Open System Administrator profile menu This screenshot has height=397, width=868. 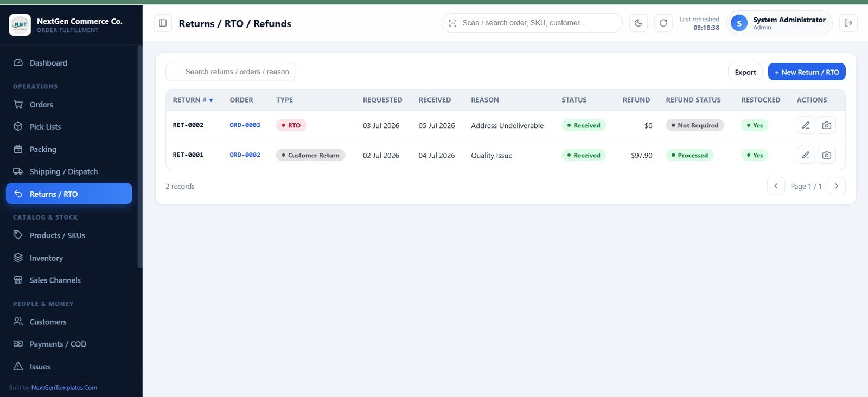779,23
